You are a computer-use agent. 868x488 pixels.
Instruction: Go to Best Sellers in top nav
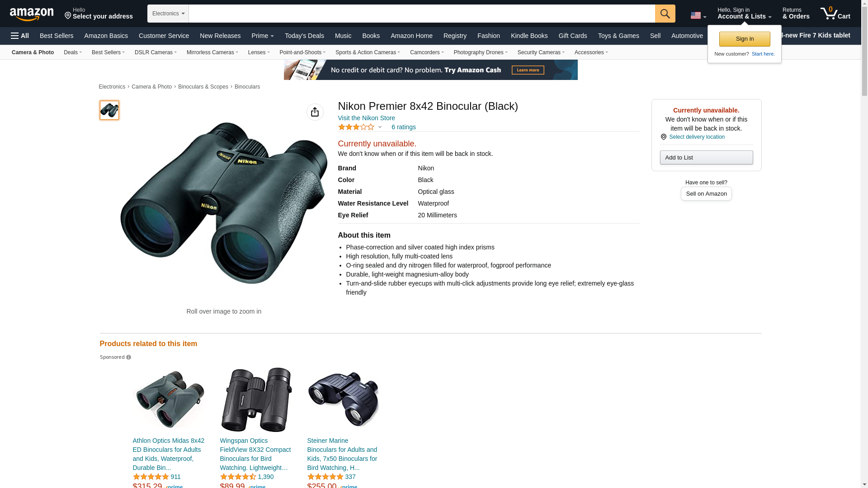click(57, 36)
